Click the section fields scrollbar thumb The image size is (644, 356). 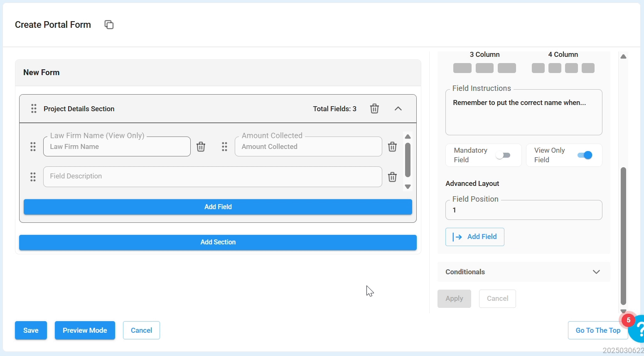tap(408, 160)
